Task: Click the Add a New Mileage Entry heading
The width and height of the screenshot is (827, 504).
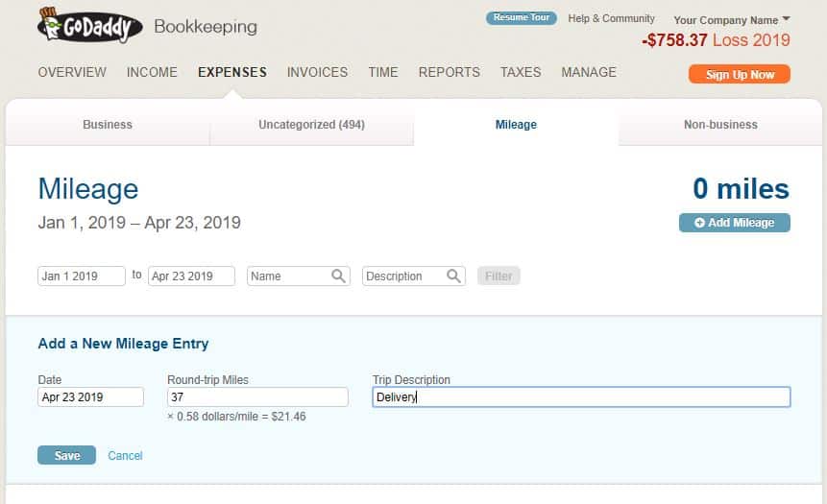Action: tap(123, 344)
